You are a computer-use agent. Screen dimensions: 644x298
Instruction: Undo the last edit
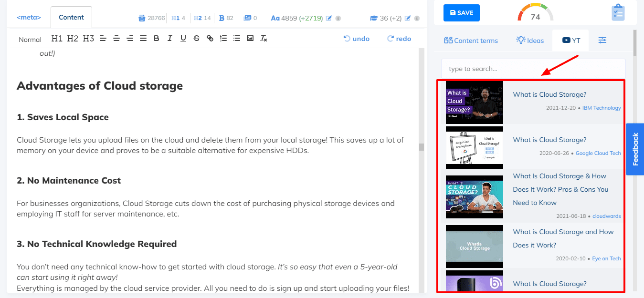[x=357, y=39]
